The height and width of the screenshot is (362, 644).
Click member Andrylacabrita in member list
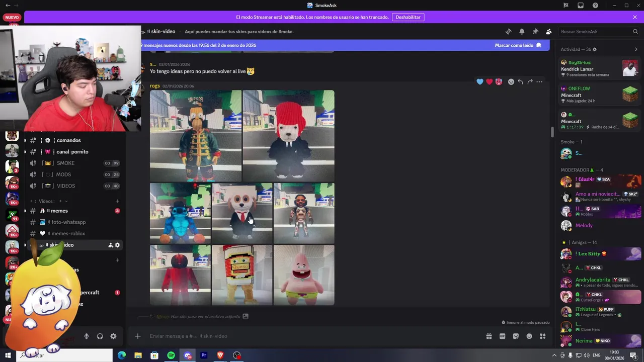pos(600,282)
